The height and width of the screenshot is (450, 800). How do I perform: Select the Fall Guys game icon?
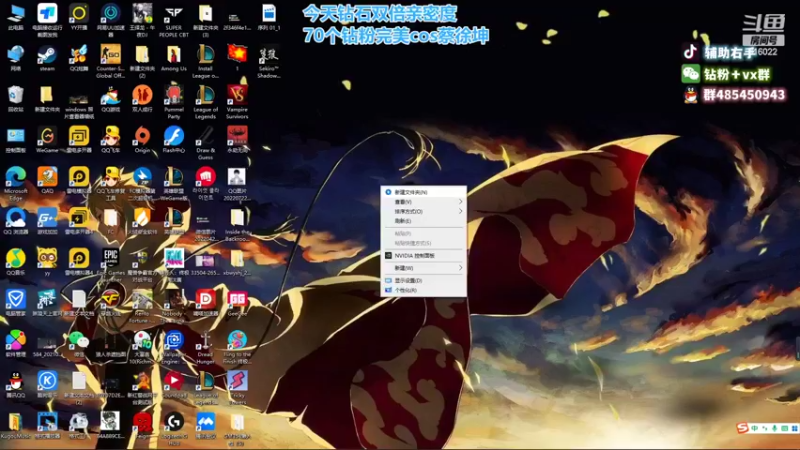click(173, 265)
